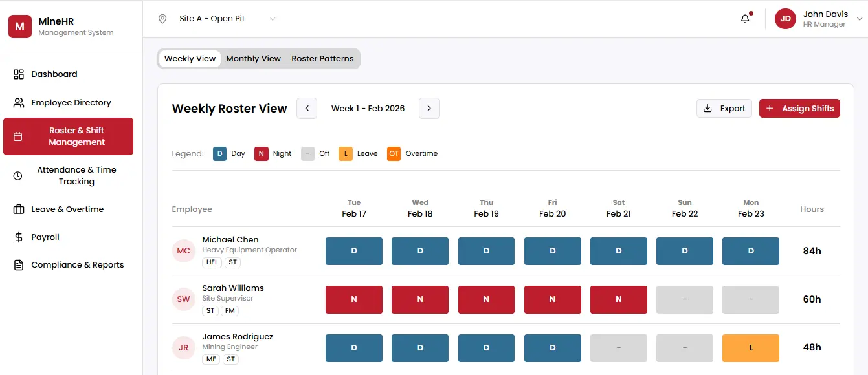Click the Assign Shifts button
The width and height of the screenshot is (868, 375).
799,109
